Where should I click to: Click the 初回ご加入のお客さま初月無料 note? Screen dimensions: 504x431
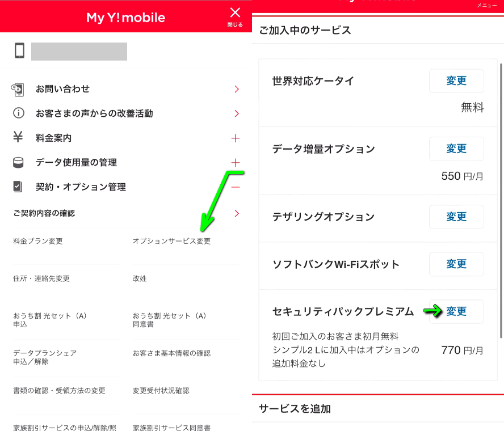pos(335,336)
